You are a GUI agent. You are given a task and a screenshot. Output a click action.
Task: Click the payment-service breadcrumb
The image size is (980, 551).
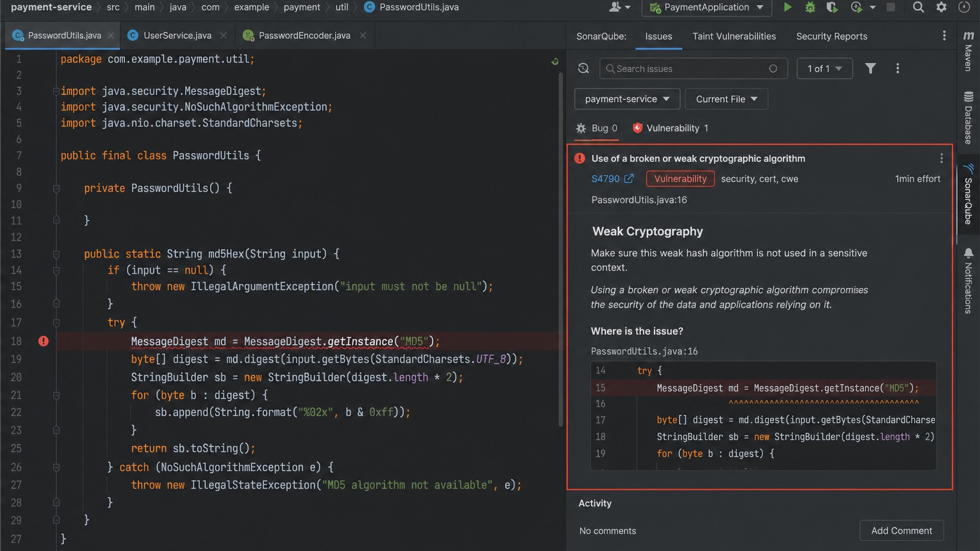(x=51, y=7)
